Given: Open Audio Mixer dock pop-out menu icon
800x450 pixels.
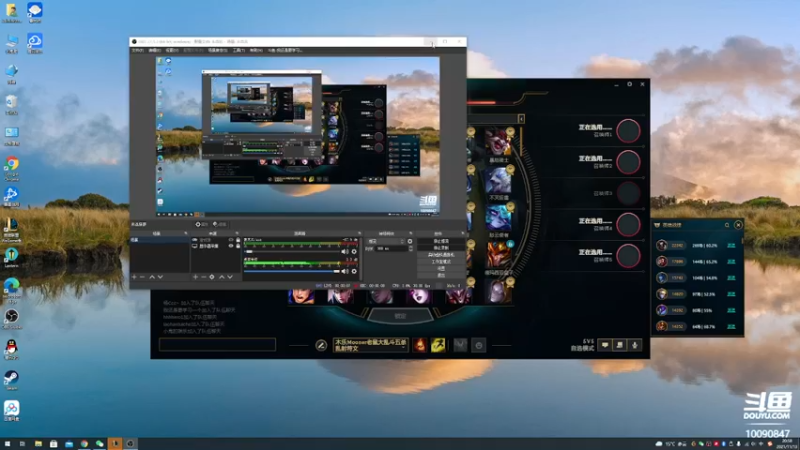Looking at the screenshot, I should [359, 233].
